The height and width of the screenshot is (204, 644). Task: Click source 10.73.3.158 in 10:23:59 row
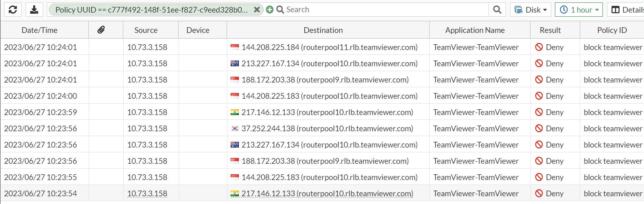(x=147, y=112)
